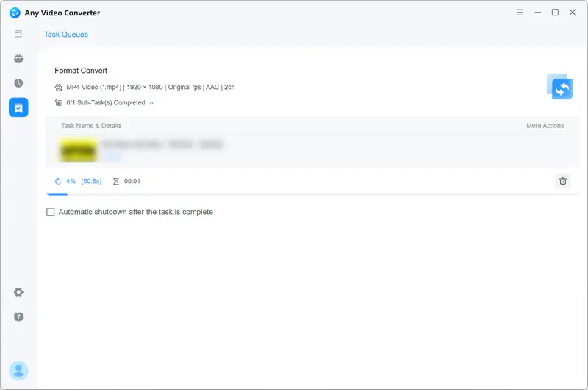This screenshot has height=390, width=588.
Task: Delete the task with the trash icon
Action: [562, 181]
